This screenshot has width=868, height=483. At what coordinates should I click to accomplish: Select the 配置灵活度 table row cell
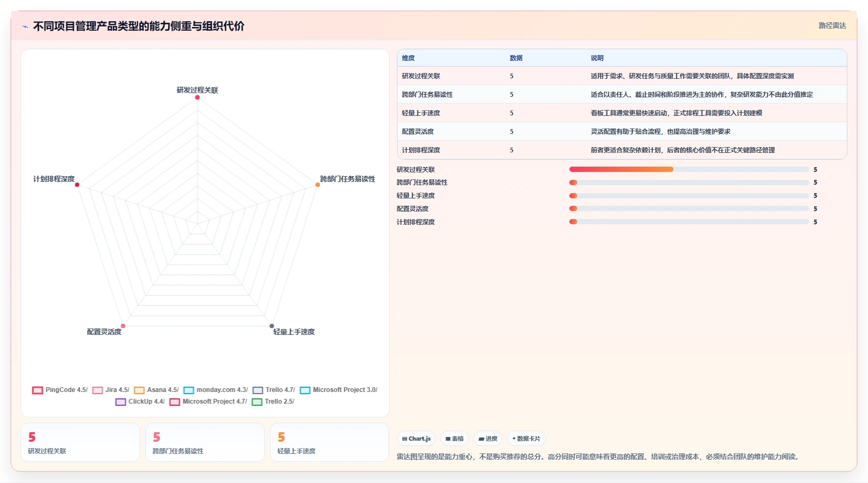pyautogui.click(x=418, y=132)
